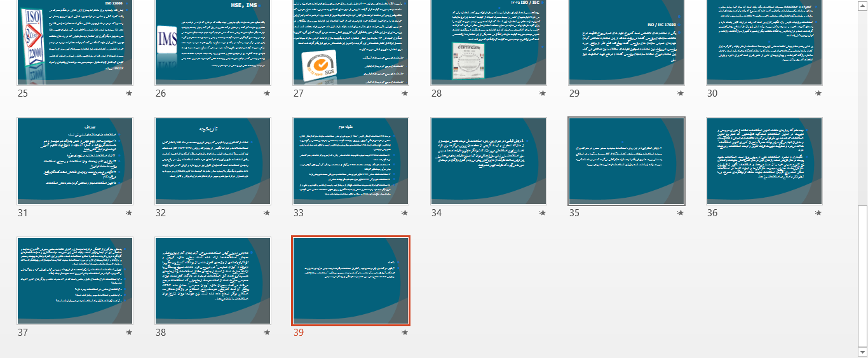The width and height of the screenshot is (868, 358).
Task: Click the animation star icon under slide 27
Action: coord(405,93)
